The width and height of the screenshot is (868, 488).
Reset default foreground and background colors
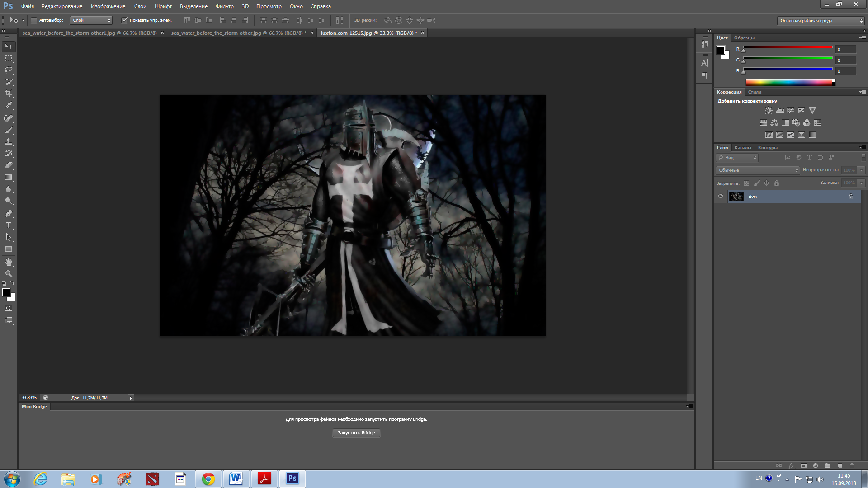pyautogui.click(x=4, y=283)
